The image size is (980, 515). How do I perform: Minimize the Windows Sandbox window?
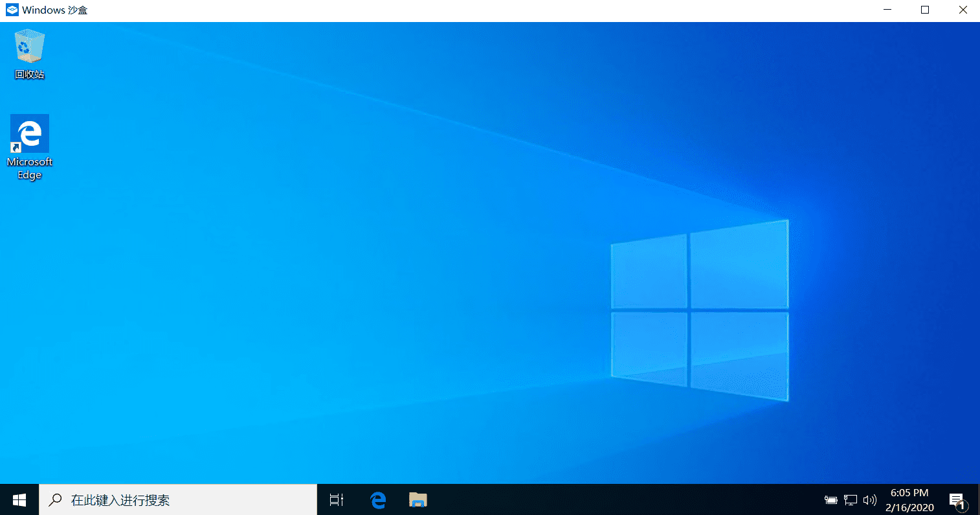point(887,10)
